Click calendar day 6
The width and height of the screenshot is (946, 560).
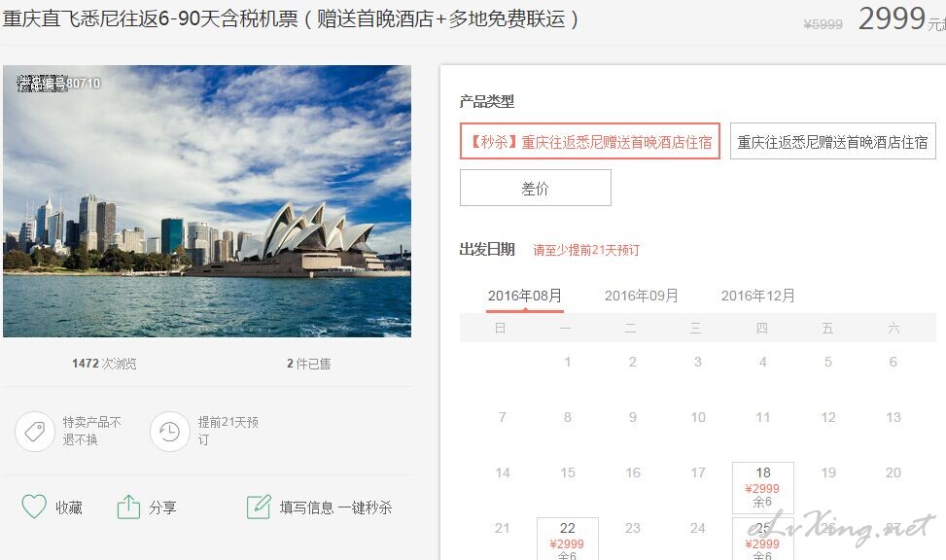[893, 362]
